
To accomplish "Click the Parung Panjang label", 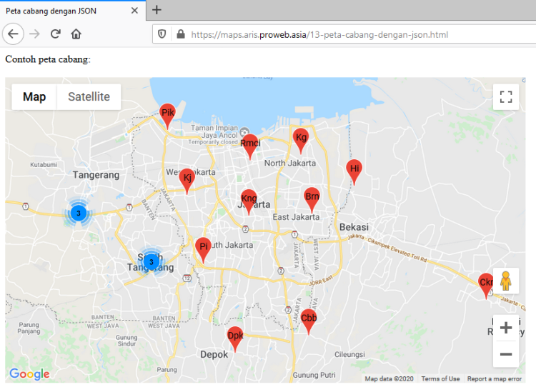I will [x=29, y=328].
